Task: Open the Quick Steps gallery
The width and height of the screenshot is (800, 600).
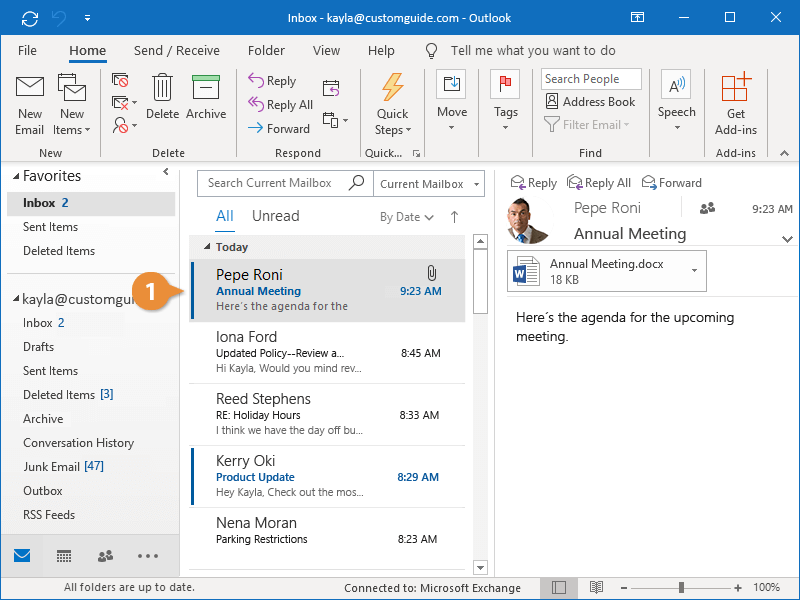Action: (x=392, y=105)
